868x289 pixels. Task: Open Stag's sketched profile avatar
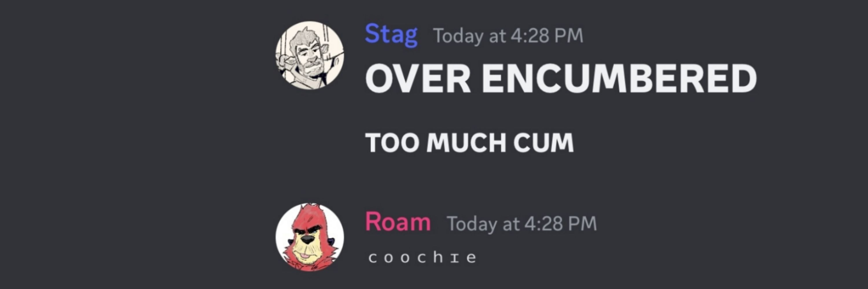click(310, 55)
